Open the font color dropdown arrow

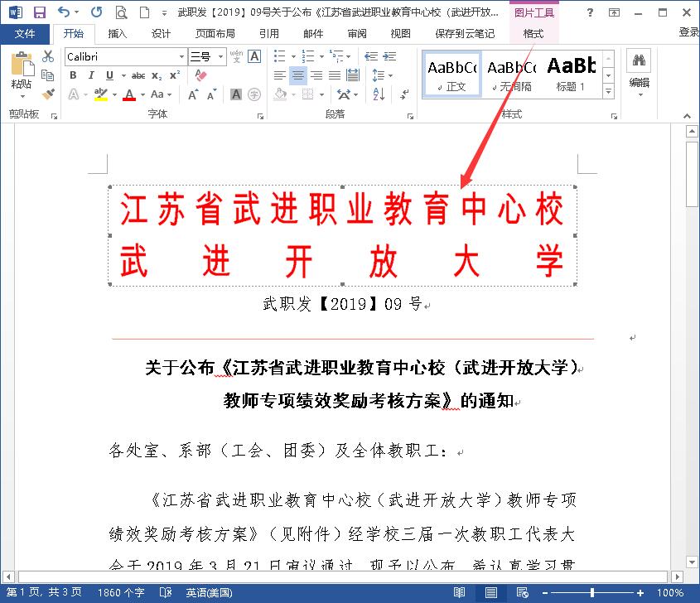[142, 95]
